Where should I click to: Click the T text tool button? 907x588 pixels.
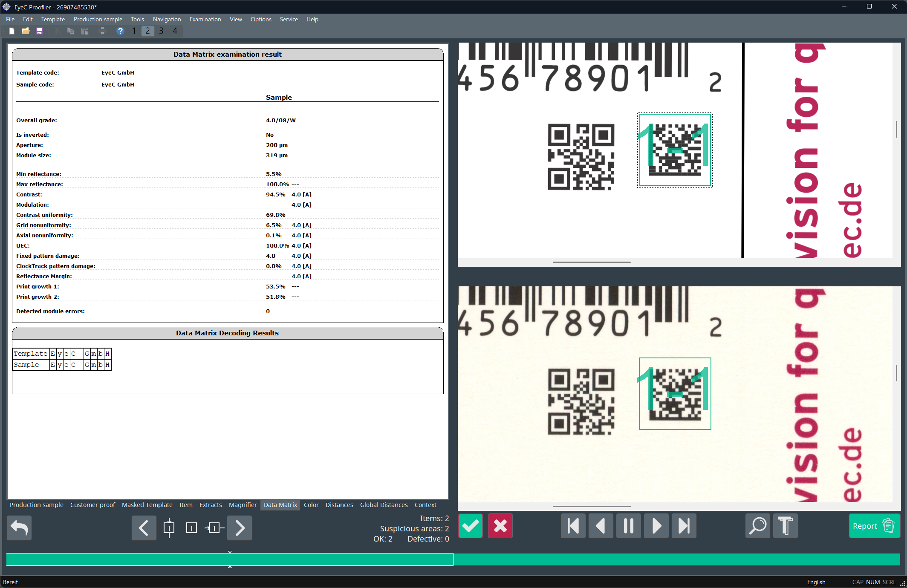click(x=786, y=526)
